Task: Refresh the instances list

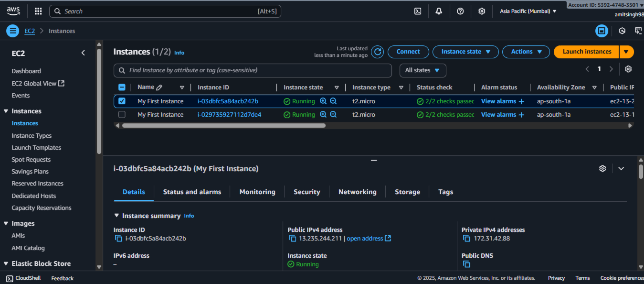Action: tap(377, 52)
